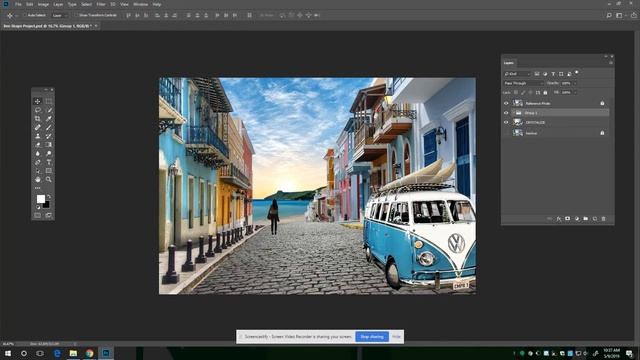Hide the Reference Photo layer
Screen dimensions: 640x360
[506, 103]
